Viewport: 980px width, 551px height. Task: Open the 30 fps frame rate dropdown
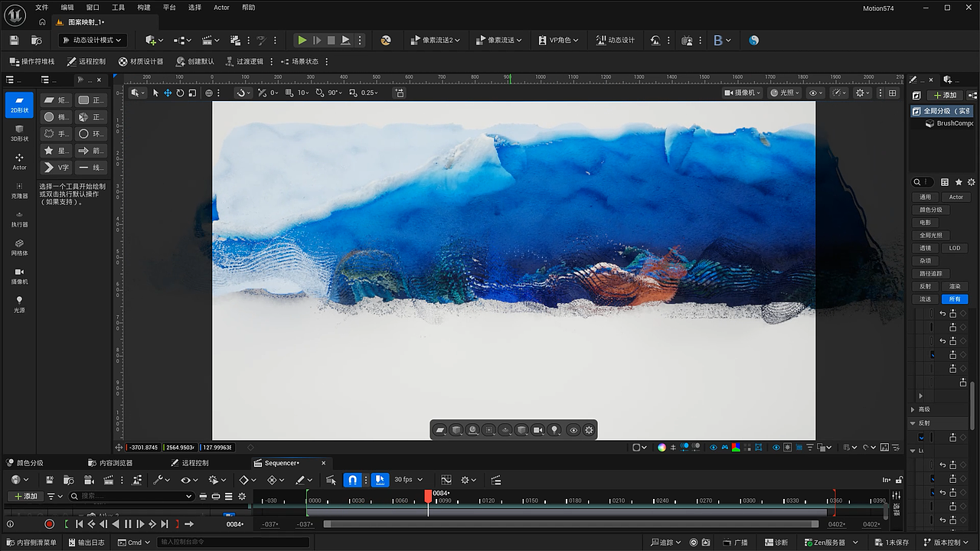[408, 480]
